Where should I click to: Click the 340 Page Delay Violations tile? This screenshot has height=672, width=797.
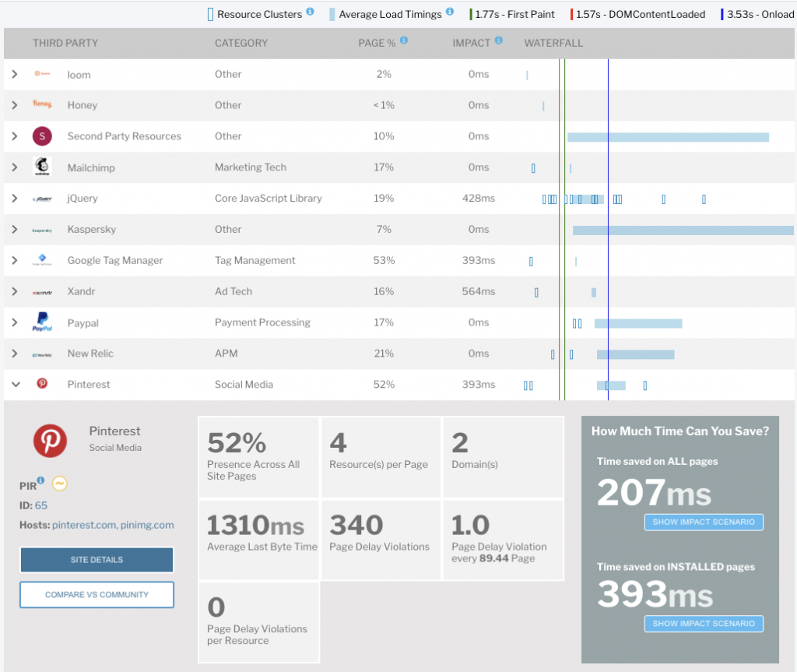pos(381,539)
